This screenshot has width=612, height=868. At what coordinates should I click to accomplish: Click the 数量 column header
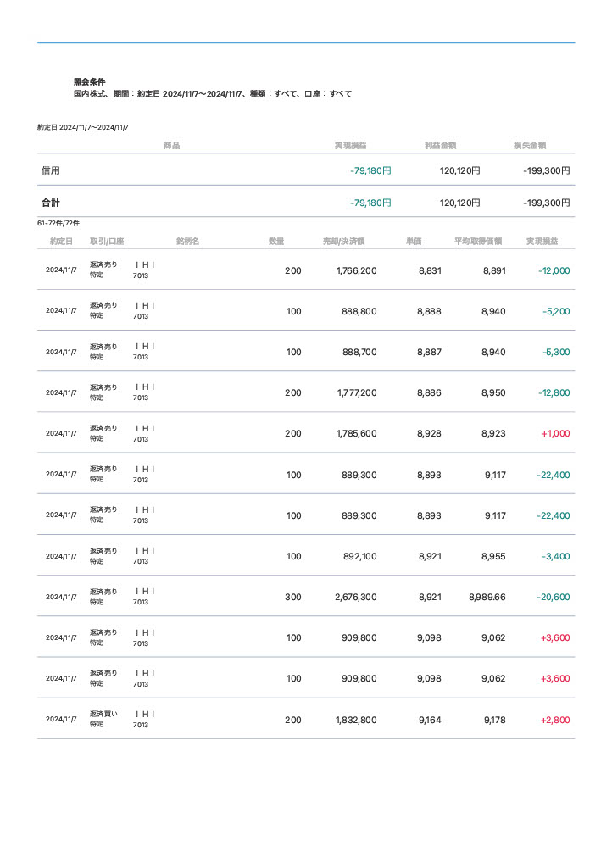(276, 242)
